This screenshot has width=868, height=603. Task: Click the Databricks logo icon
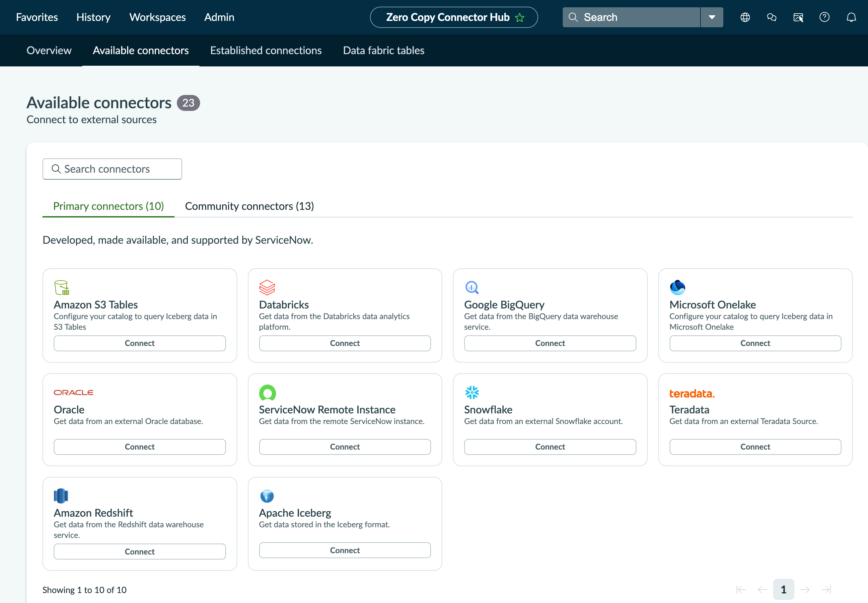[267, 288]
